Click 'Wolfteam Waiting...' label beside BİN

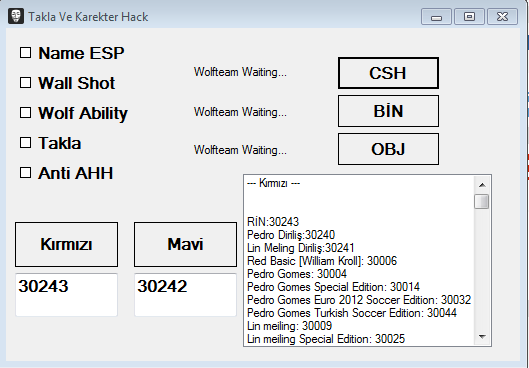point(240,112)
